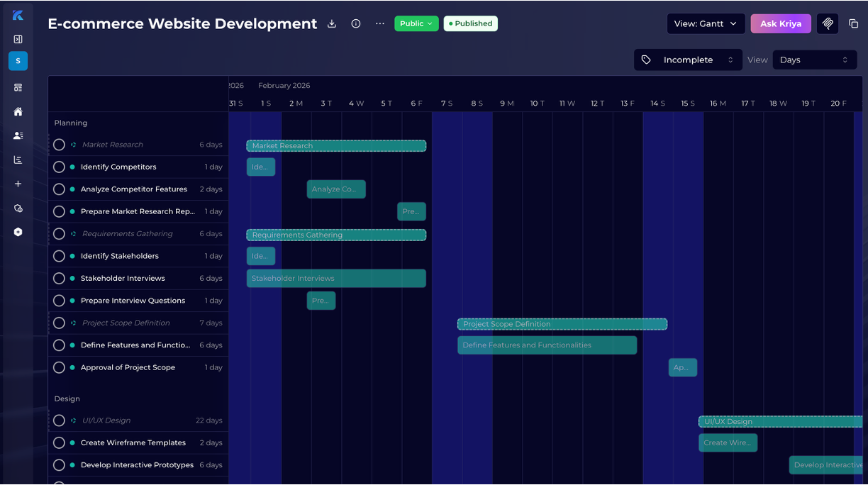Mark Identify Competitors as complete

tap(59, 167)
